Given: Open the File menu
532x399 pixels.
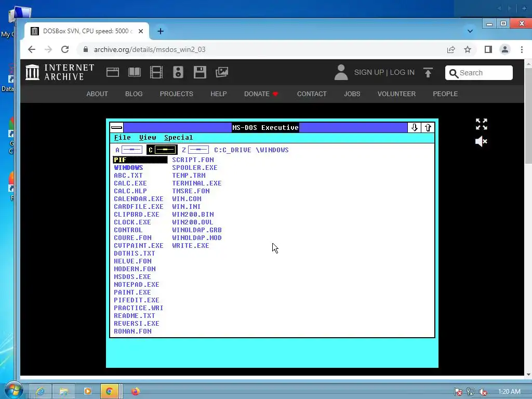Looking at the screenshot, I should click(x=122, y=137).
